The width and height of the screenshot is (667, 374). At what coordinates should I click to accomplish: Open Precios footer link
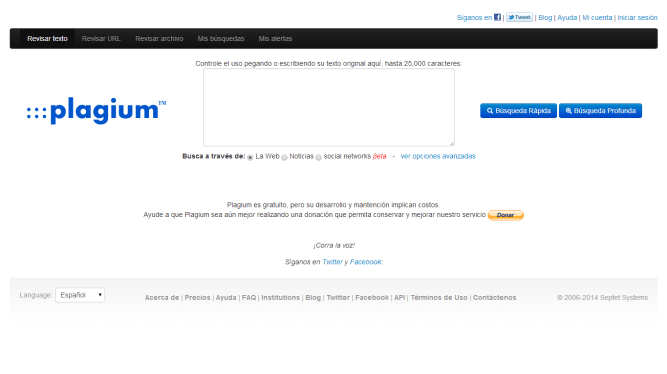coord(197,297)
